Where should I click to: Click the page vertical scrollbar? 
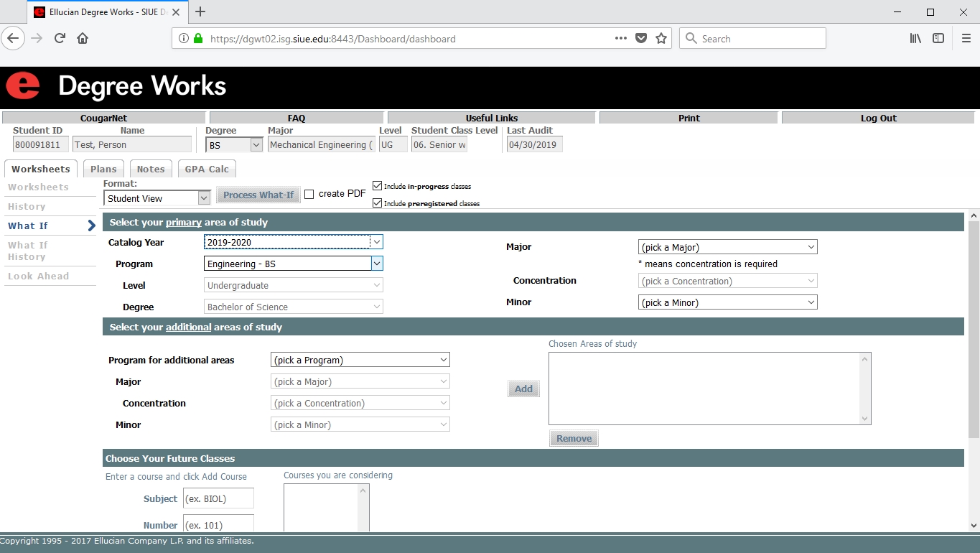[974, 359]
